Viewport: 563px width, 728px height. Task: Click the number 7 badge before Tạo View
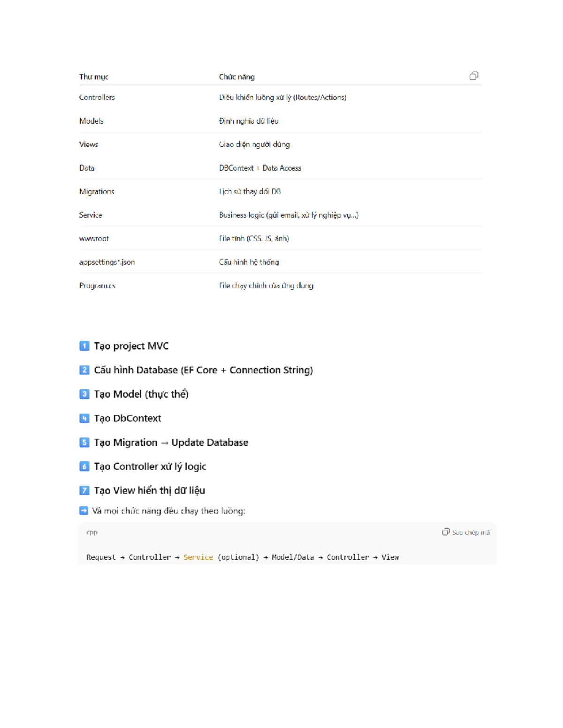[84, 490]
